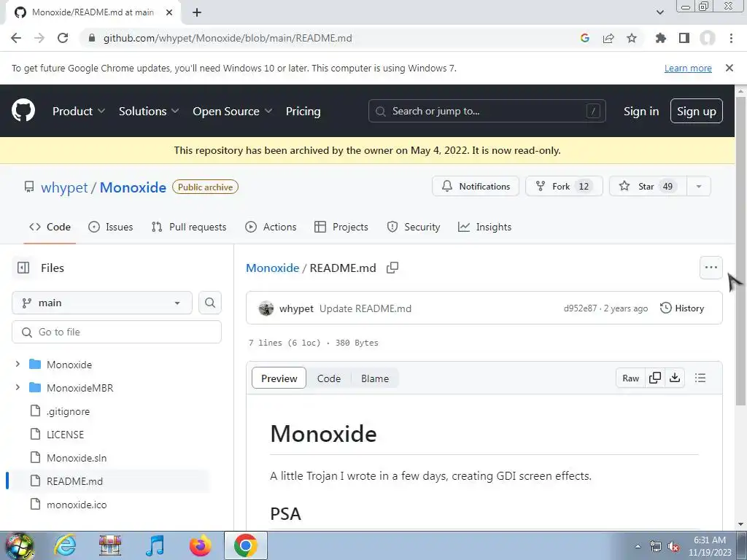Select Monoxide.sln in file tree
This screenshot has height=560, width=747.
point(77,458)
